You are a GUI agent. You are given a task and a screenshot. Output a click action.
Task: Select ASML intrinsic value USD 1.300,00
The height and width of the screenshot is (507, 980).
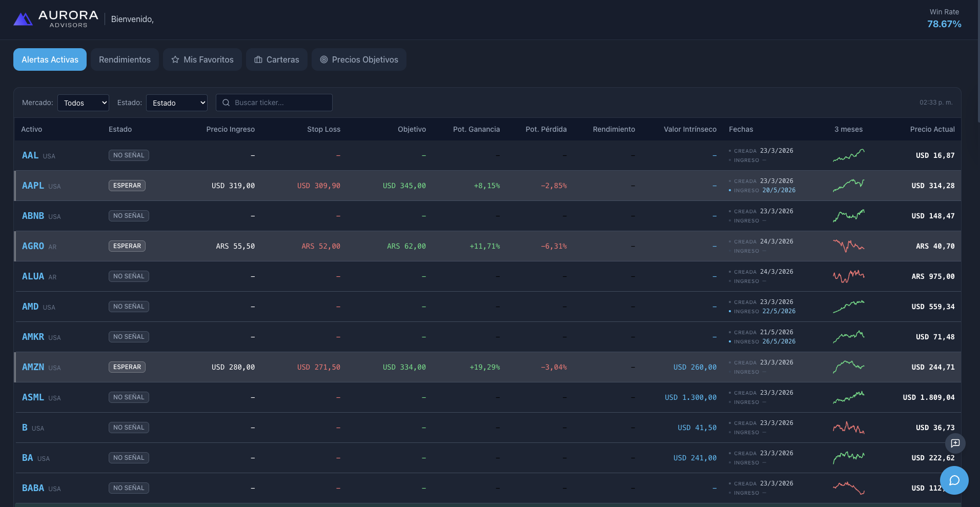tap(691, 397)
